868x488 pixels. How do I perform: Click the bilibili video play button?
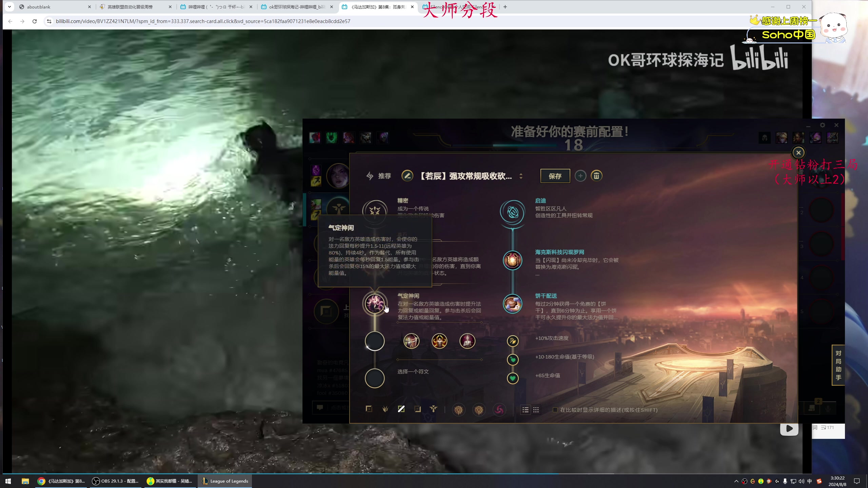(789, 429)
